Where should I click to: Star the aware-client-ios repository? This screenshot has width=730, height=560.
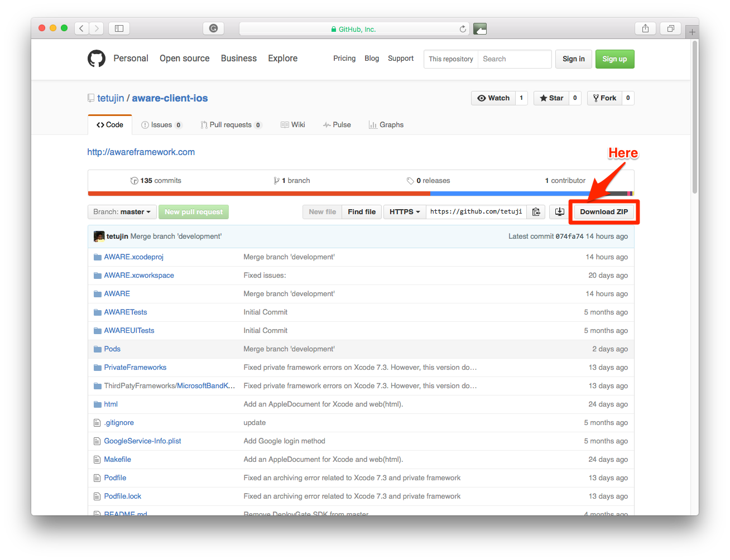[x=551, y=98]
